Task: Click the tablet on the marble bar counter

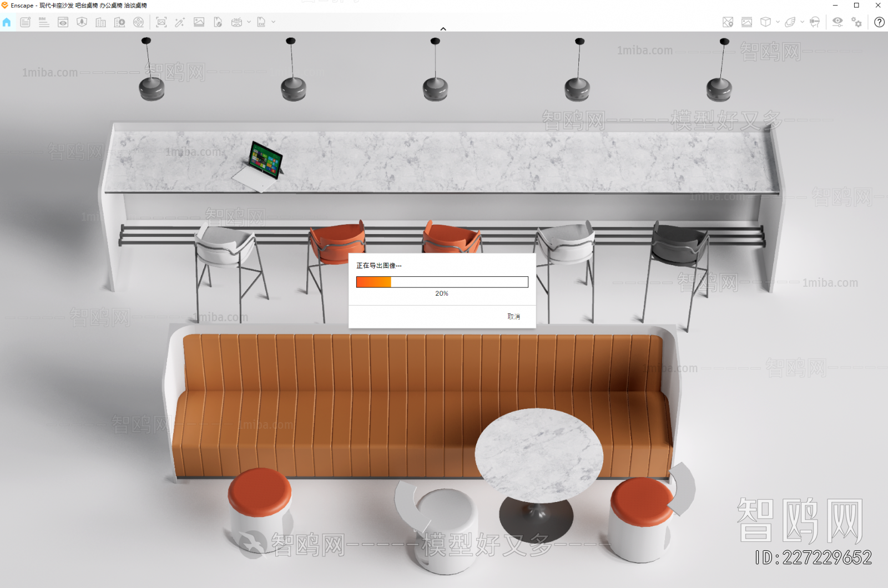Action: pos(265,160)
